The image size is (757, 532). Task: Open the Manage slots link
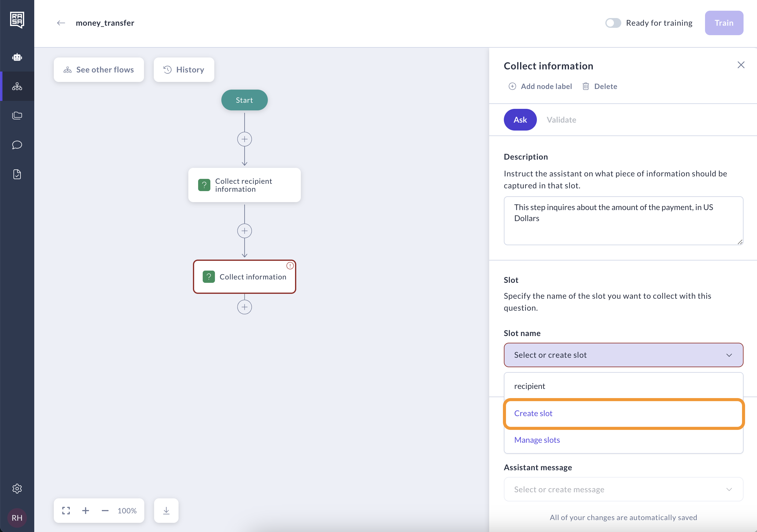(x=537, y=440)
